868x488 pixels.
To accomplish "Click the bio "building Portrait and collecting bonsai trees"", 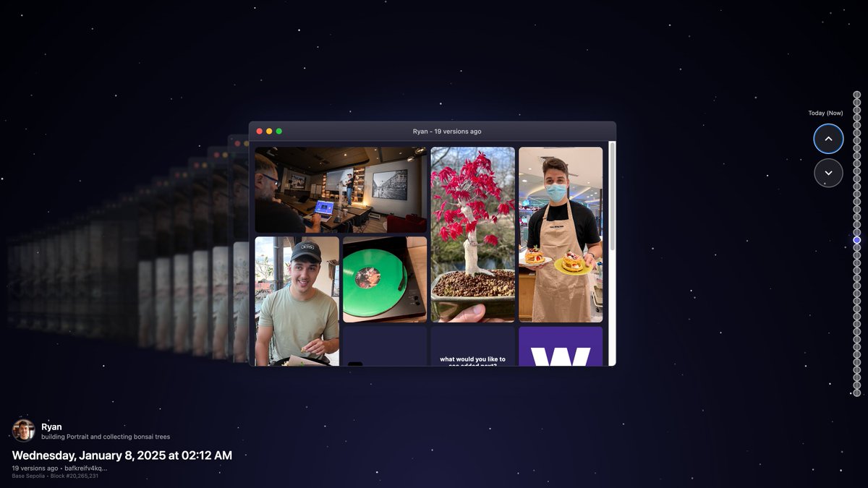I will pyautogui.click(x=106, y=437).
